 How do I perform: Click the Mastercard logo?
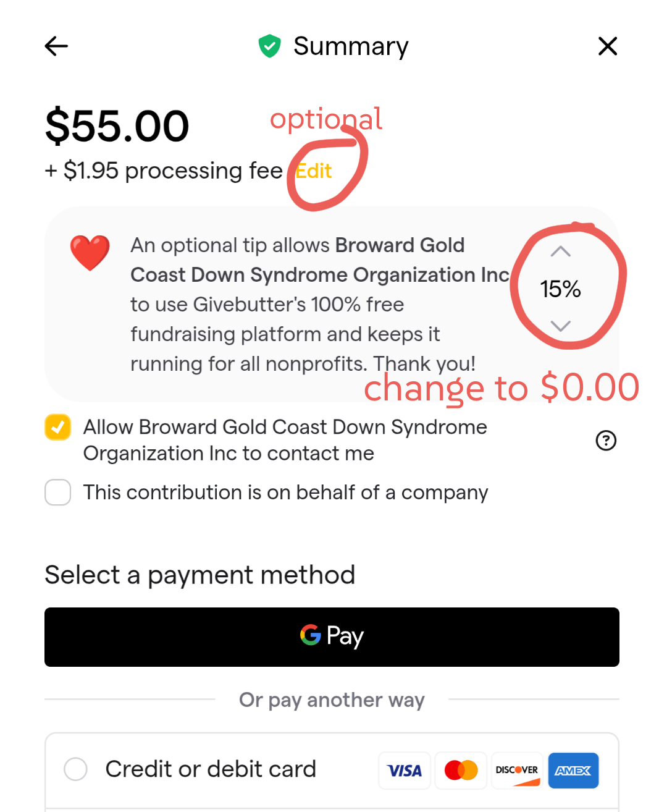tap(461, 771)
